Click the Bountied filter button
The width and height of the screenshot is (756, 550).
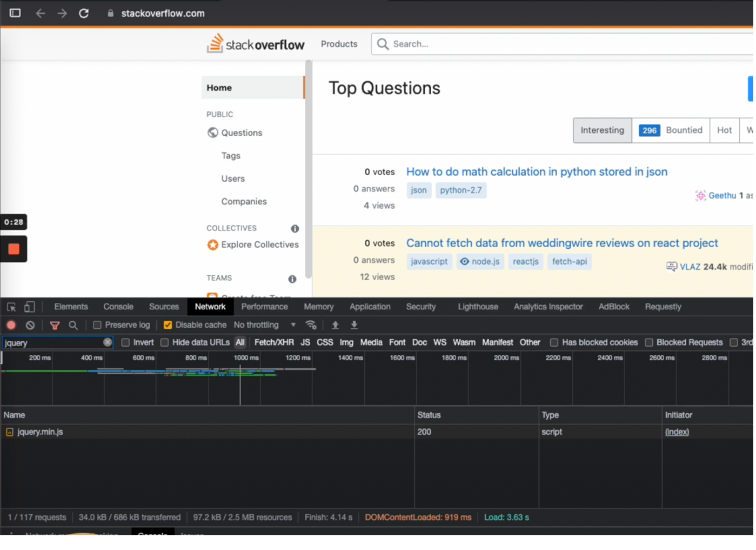(671, 130)
